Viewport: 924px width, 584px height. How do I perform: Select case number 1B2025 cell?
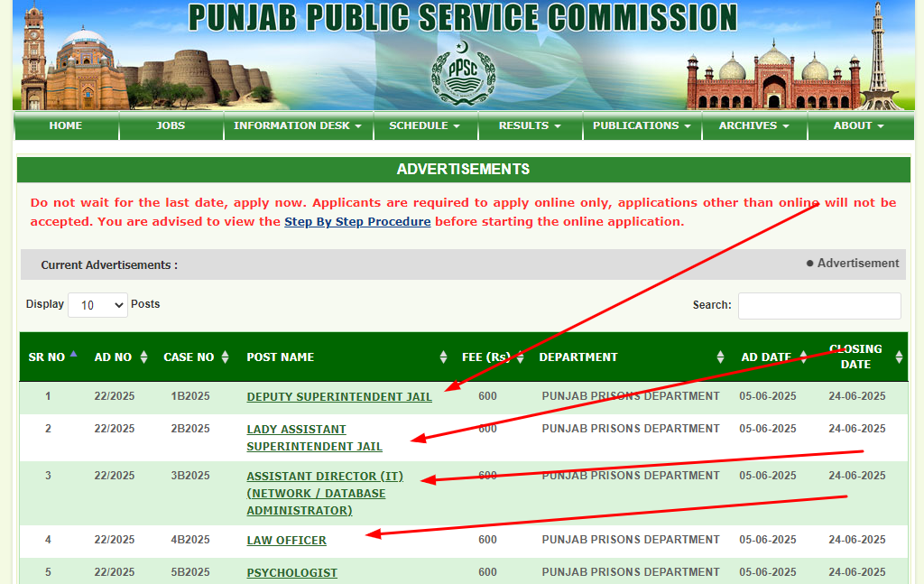tap(190, 396)
